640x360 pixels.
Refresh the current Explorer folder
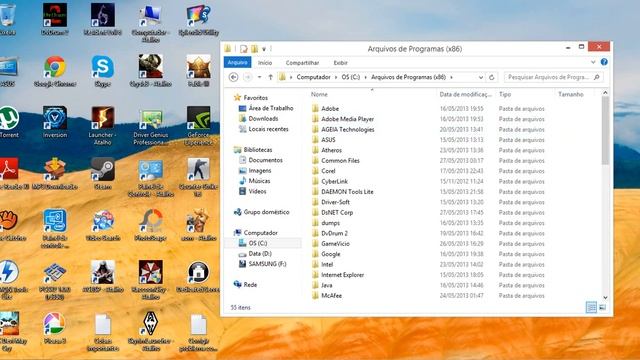pyautogui.click(x=492, y=77)
